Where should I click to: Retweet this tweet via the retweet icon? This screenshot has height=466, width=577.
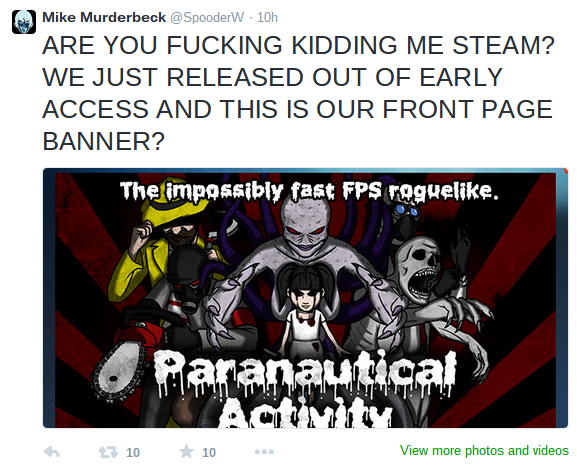coord(108,452)
